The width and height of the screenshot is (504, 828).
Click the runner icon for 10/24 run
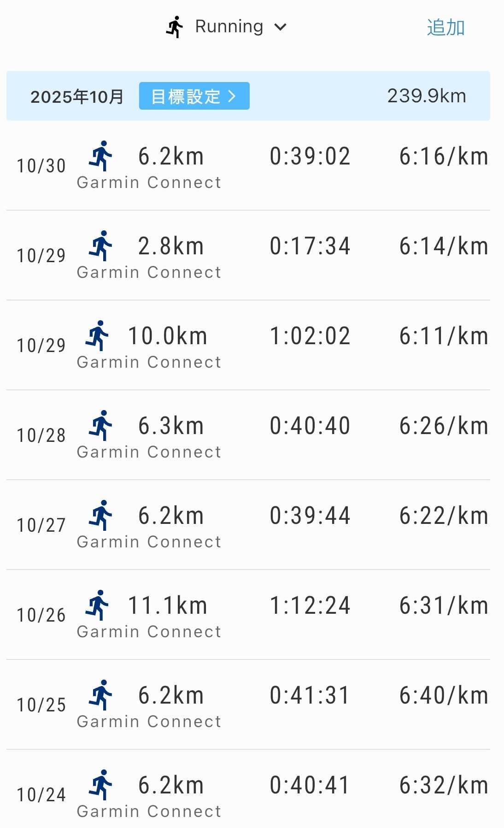[100, 785]
